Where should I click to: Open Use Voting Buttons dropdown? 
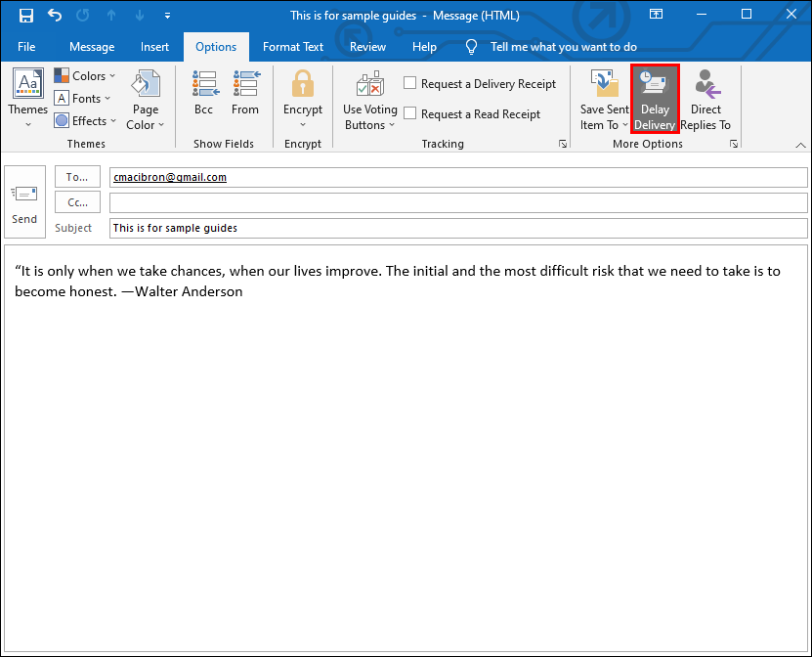[369, 100]
